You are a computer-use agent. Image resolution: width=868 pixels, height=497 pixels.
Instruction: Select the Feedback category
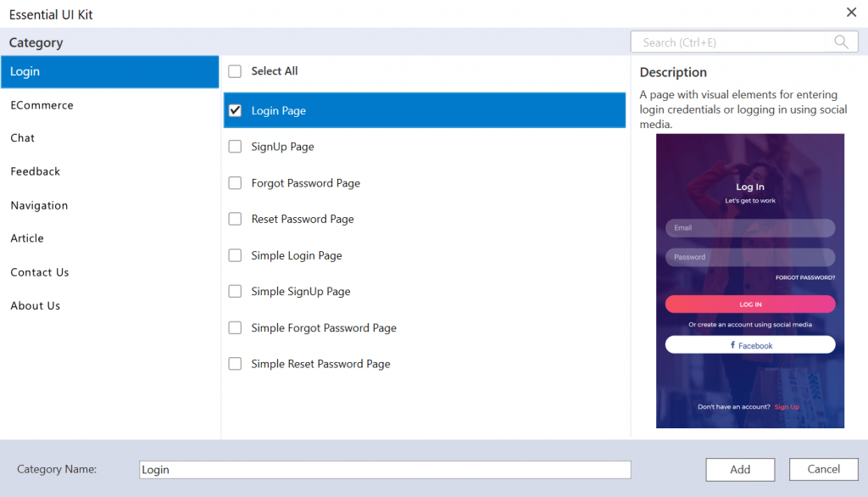pos(35,171)
